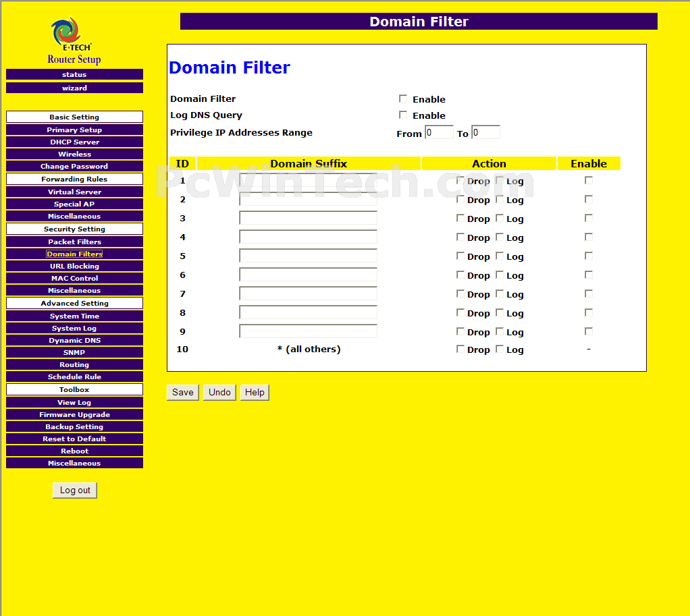Screen dimensions: 690x616
Task: Click the Undo button
Action: (219, 392)
